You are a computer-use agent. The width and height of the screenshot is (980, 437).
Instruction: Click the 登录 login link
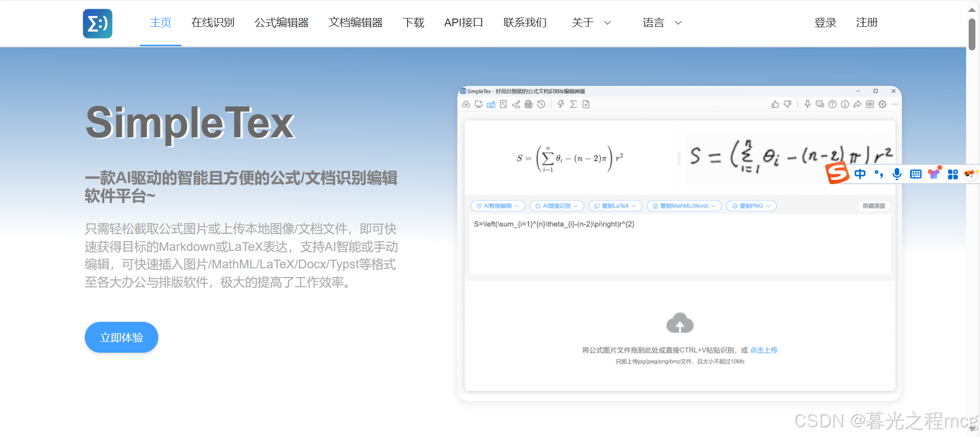[x=825, y=23]
